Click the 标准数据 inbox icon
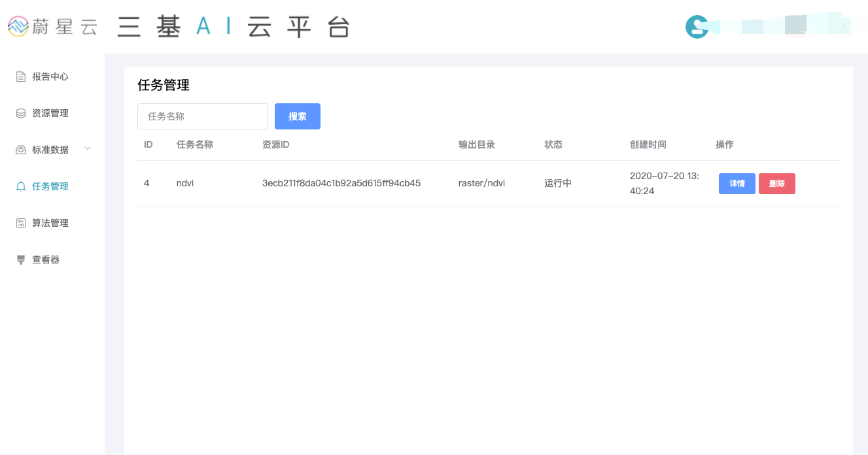 [x=21, y=150]
